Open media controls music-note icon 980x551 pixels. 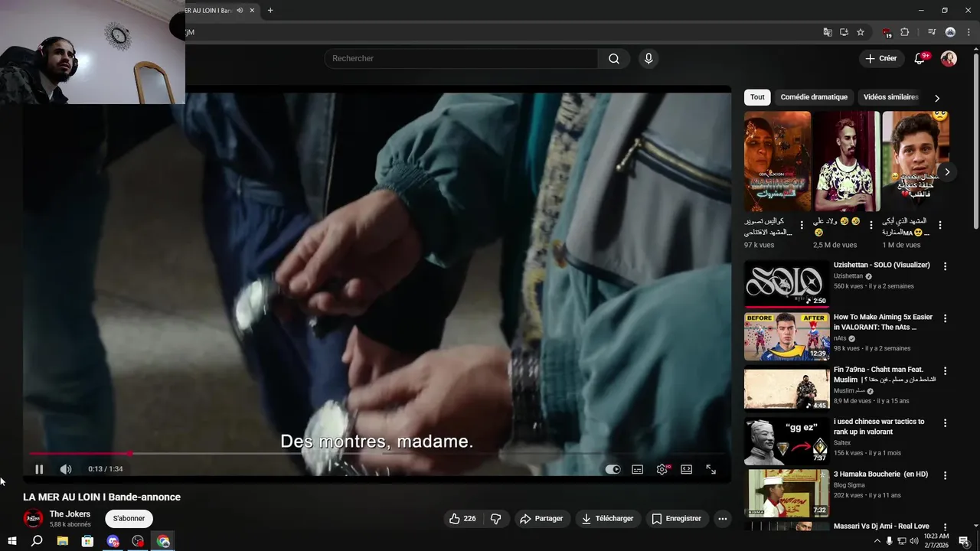pos(932,32)
